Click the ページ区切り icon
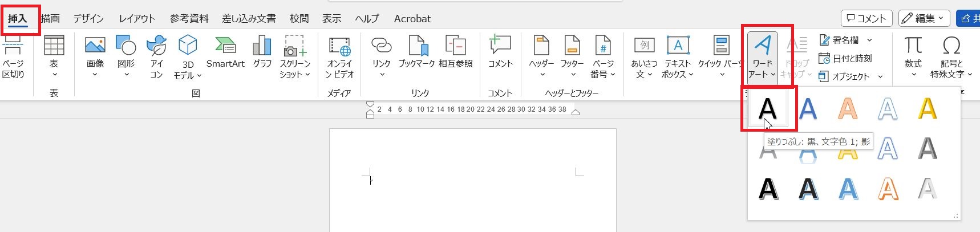Screen dimensions: 980x232 (x=13, y=45)
